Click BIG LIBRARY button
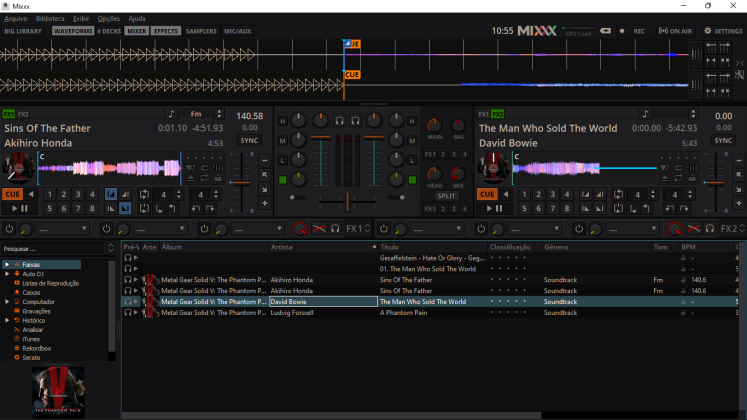This screenshot has height=420, width=747. coord(23,31)
